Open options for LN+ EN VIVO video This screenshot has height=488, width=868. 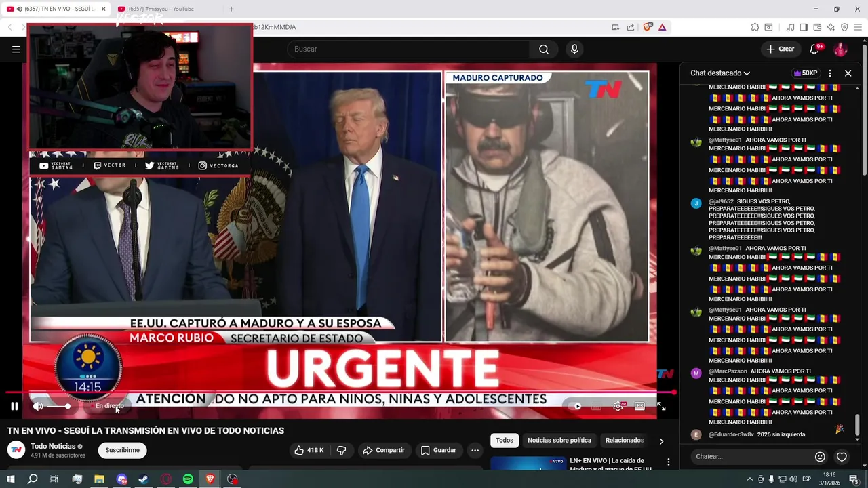point(669,462)
